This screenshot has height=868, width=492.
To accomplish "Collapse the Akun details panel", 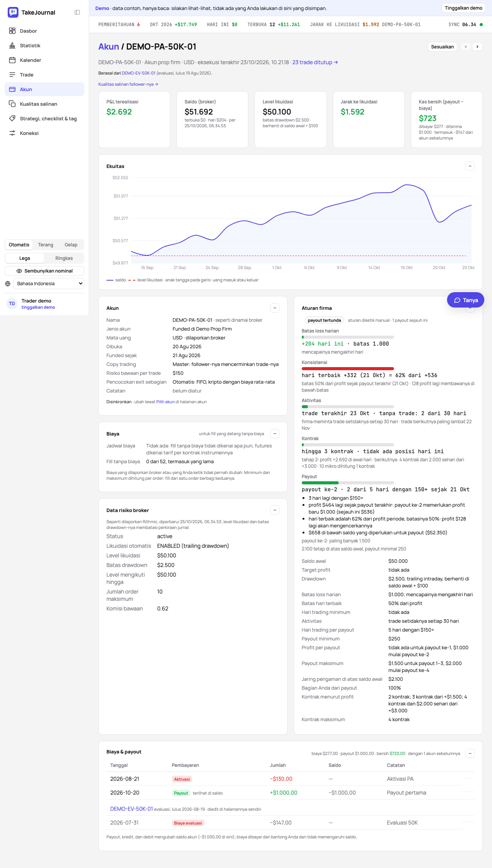I will click(x=275, y=308).
